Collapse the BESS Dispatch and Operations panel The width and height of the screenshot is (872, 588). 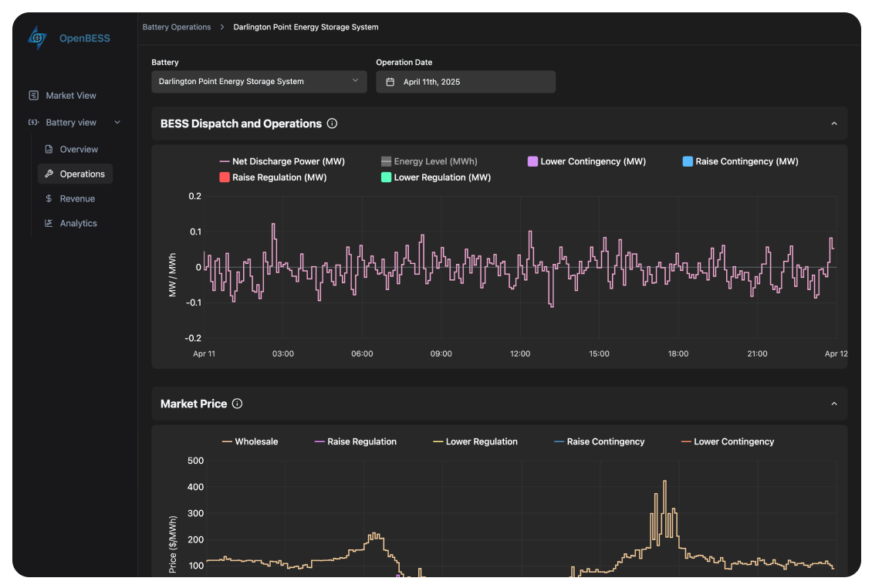coord(833,123)
